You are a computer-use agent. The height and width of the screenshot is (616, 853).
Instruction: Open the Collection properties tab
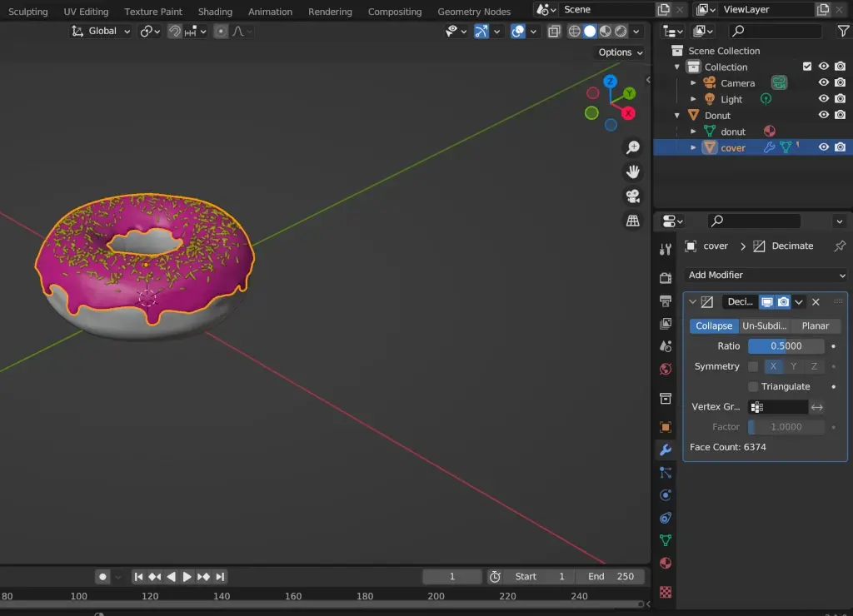[x=666, y=399]
